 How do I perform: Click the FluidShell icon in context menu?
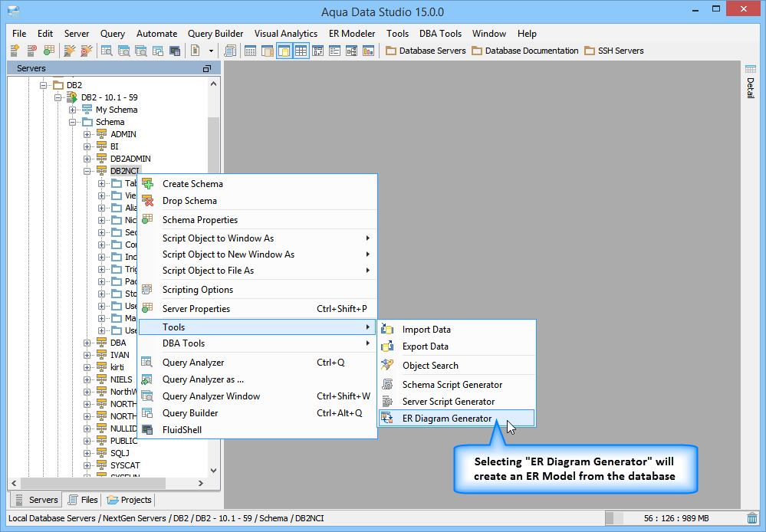coord(147,429)
